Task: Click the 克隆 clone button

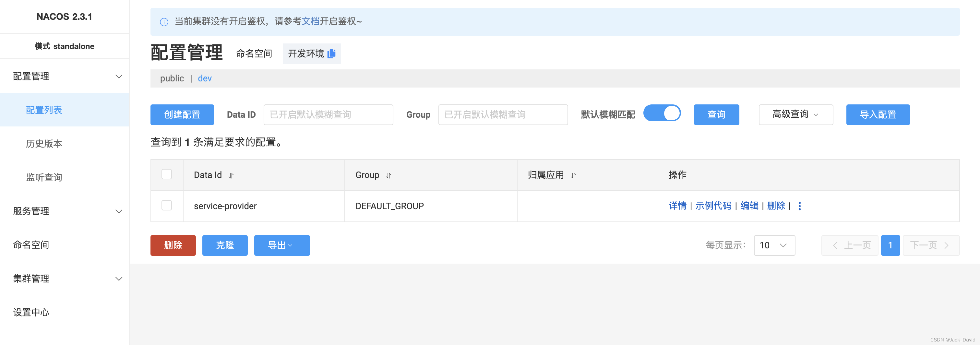Action: point(225,245)
